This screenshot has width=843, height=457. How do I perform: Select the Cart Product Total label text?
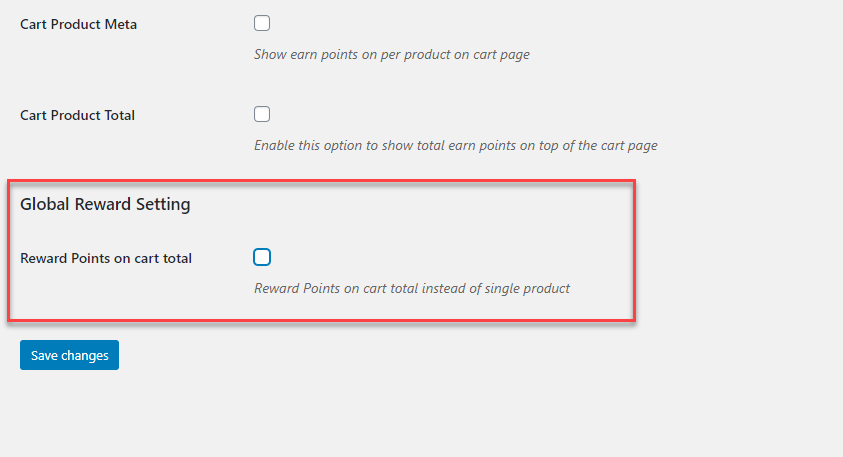77,115
